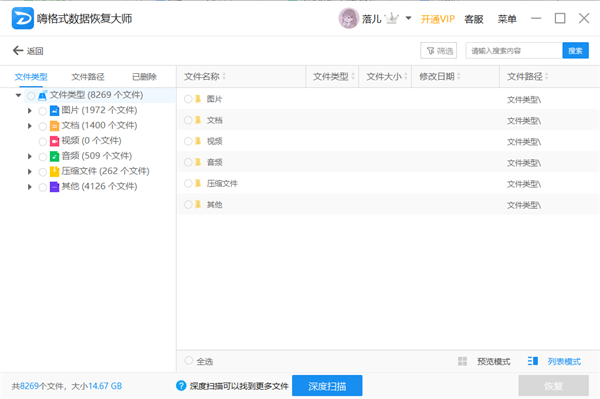Select the 压缩文件 row checkbox in list
The width and height of the screenshot is (600, 399).
click(x=188, y=183)
